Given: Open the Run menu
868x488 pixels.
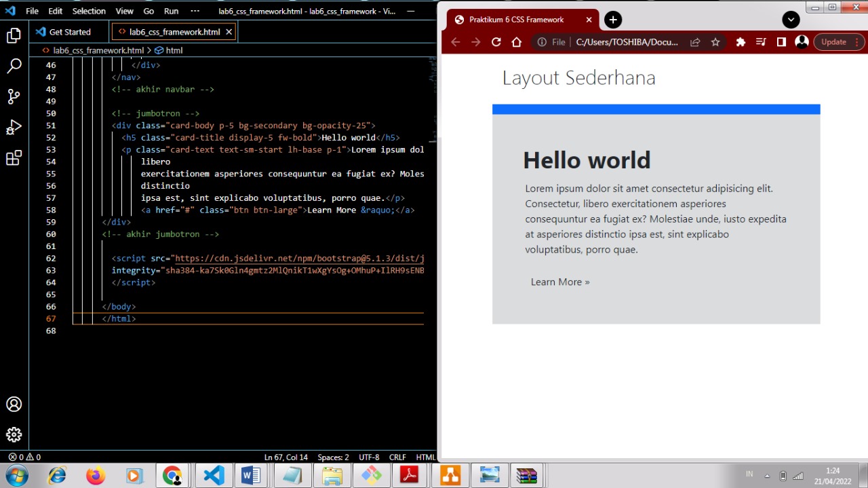Looking at the screenshot, I should click(172, 11).
